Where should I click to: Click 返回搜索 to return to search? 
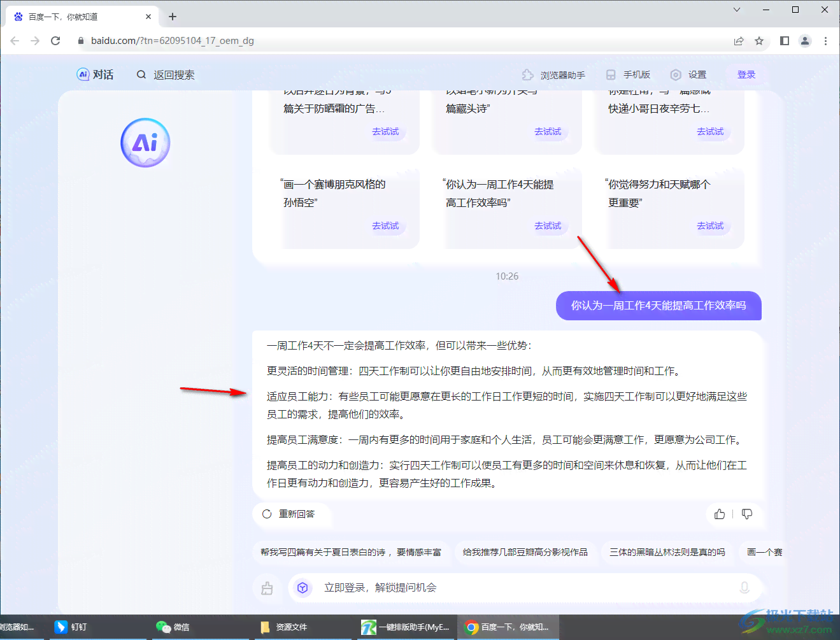pos(166,75)
